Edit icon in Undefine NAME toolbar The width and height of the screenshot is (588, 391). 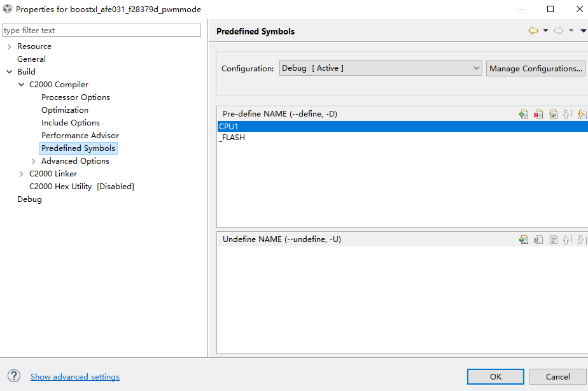[x=553, y=239]
